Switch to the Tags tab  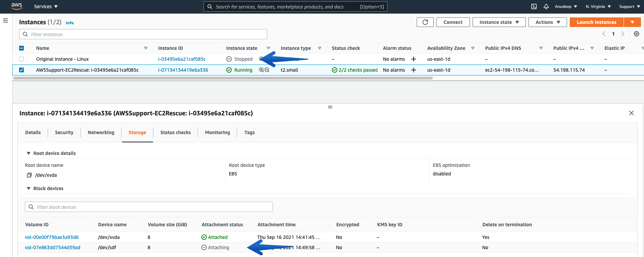(x=249, y=132)
